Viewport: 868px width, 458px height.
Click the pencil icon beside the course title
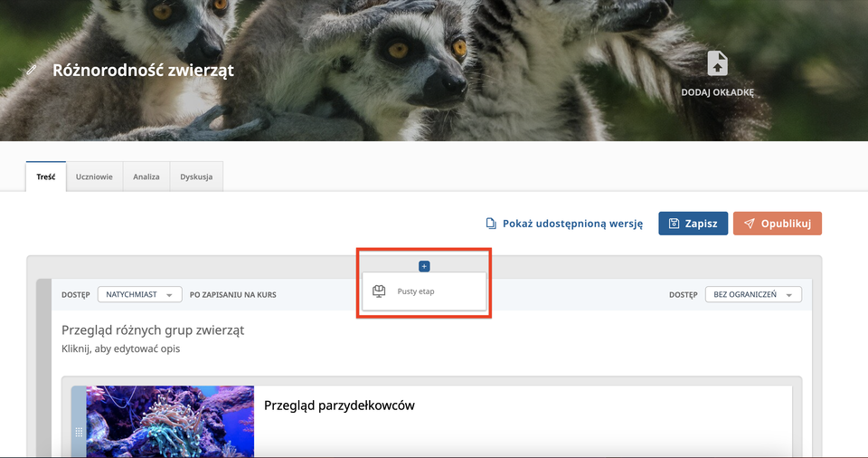[33, 70]
